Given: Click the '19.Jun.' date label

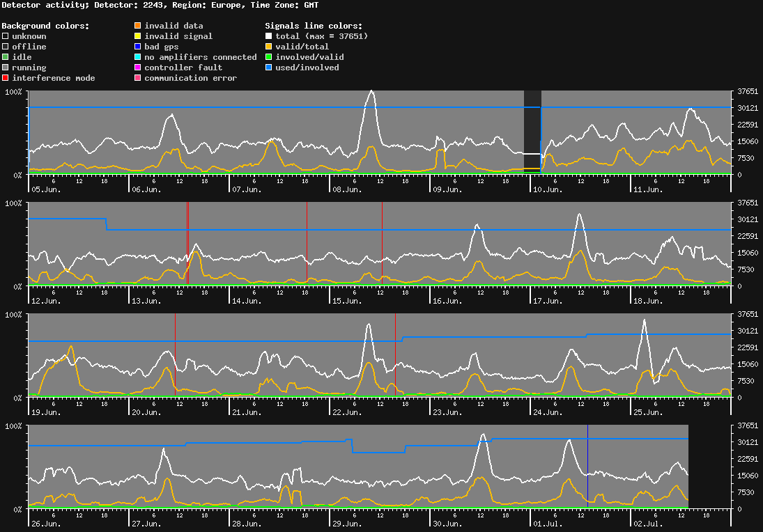Looking at the screenshot, I should tap(46, 412).
